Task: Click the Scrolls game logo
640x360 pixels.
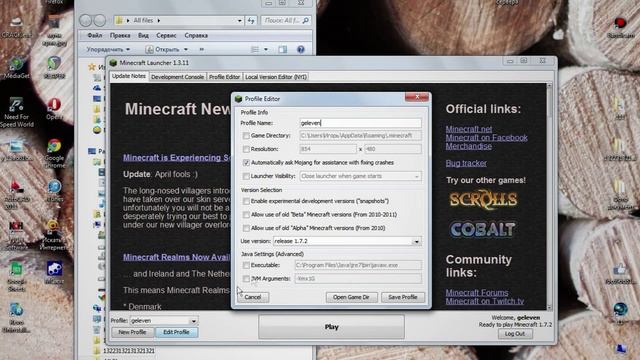Action: (x=483, y=200)
